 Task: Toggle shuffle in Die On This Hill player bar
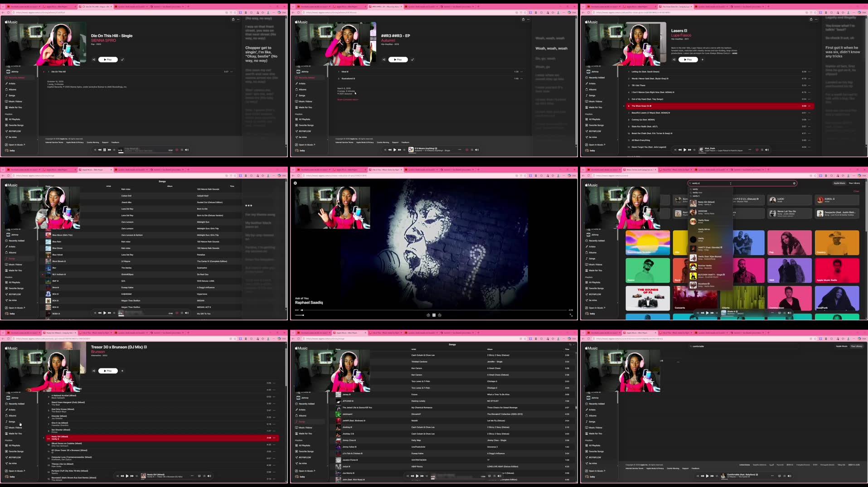95,150
